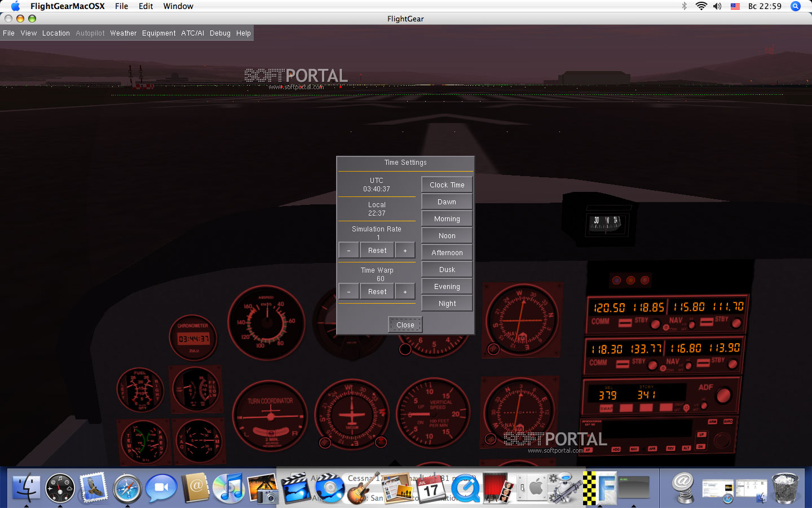Decrease Simulation Rate with minus button
The width and height of the screenshot is (812, 508).
348,250
